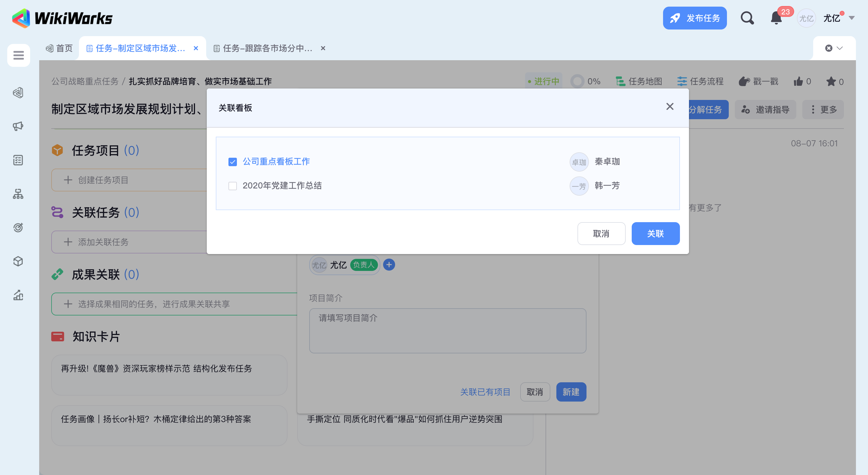868x475 pixels.
Task: Close the 关联看板 dialog with X
Action: coord(669,107)
